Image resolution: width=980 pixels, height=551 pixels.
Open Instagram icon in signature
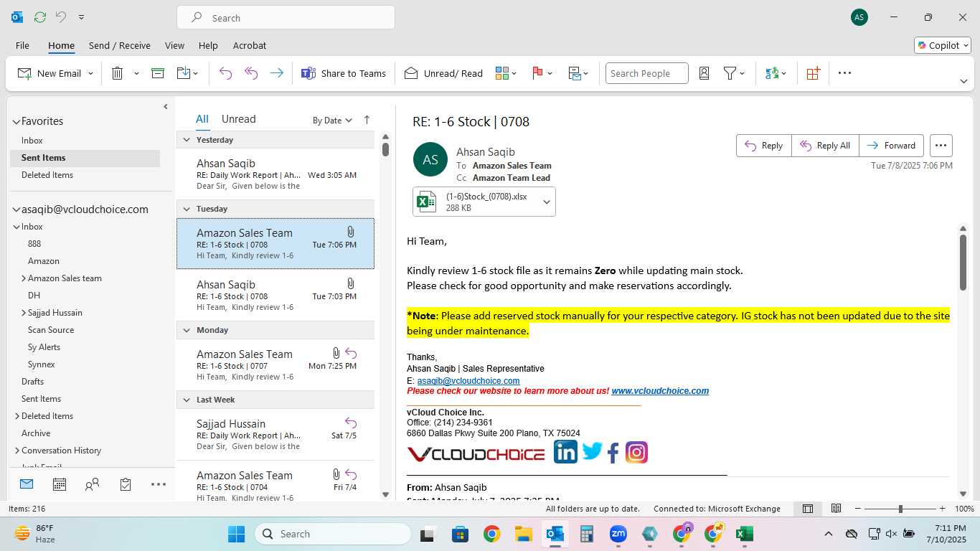[x=636, y=452]
